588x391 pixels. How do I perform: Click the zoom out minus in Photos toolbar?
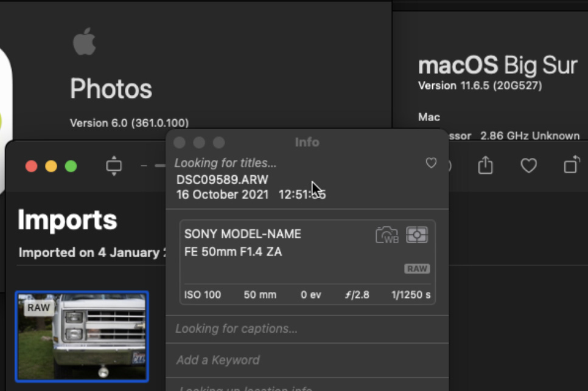(x=144, y=165)
